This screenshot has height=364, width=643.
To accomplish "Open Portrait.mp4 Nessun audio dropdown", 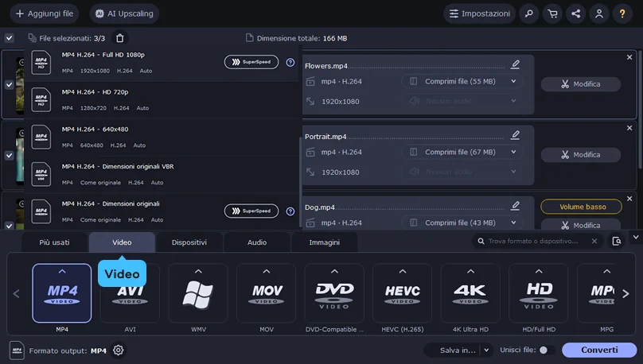I will (462, 172).
